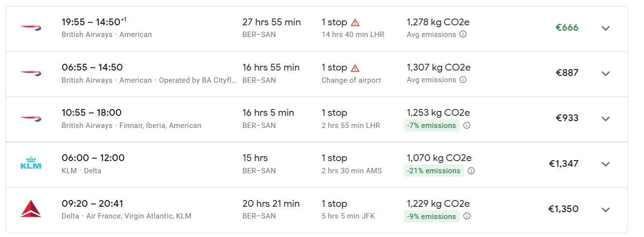Expand the €666 flight details
Screen dimensions: 644x237
(606, 28)
